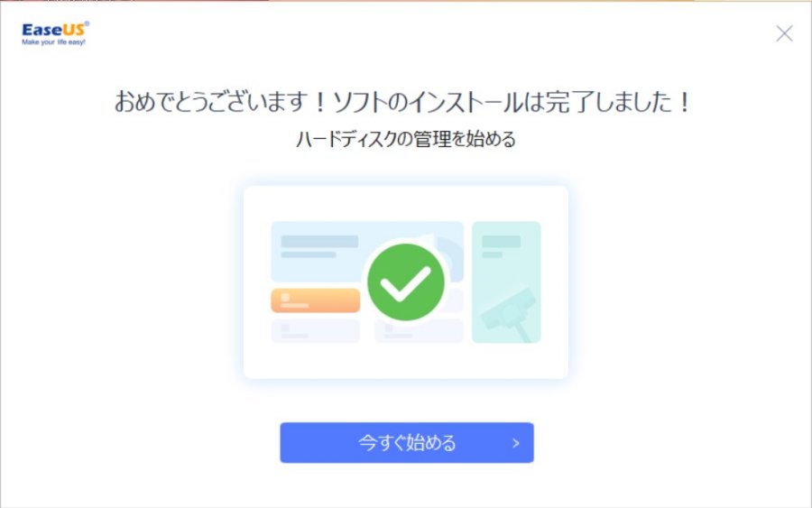Viewport: 812px width, 508px height.
Task: Click the gray placeholder card under checkmark
Action: pyautogui.click(x=419, y=330)
